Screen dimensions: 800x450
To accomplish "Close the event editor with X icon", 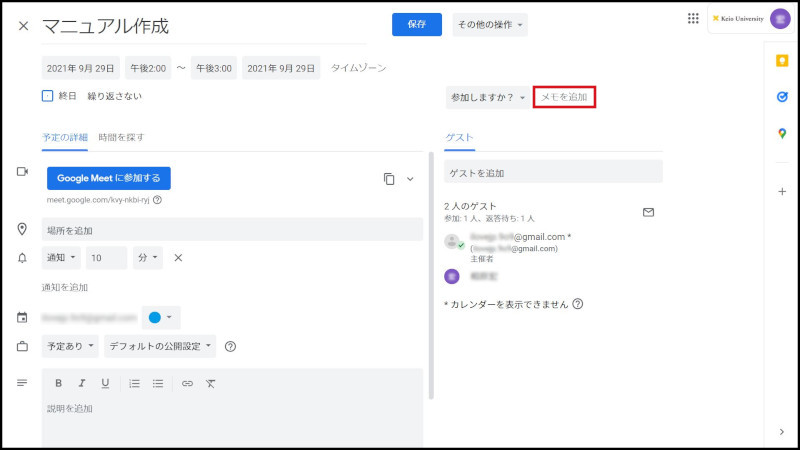I will point(23,25).
